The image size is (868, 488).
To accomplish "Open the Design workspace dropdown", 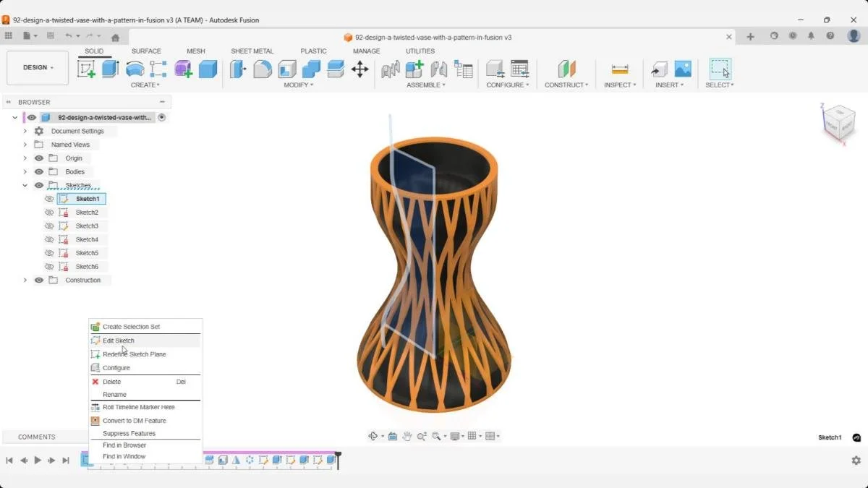I will 38,67.
